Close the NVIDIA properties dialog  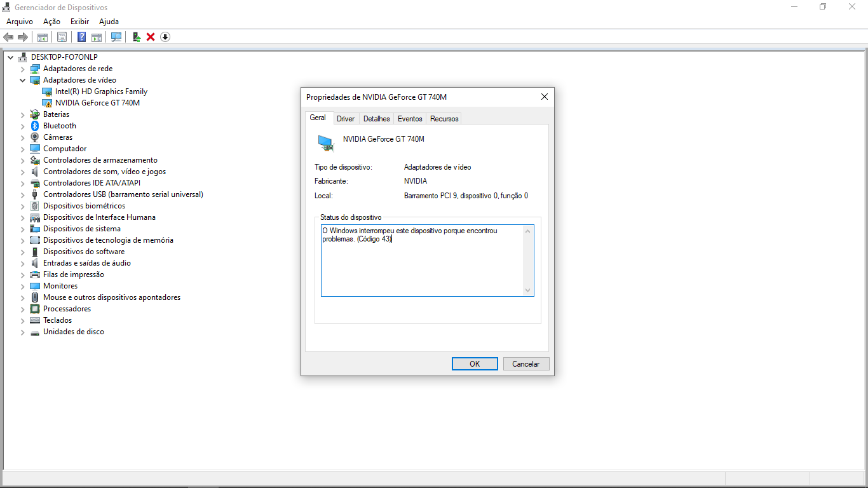pos(544,97)
